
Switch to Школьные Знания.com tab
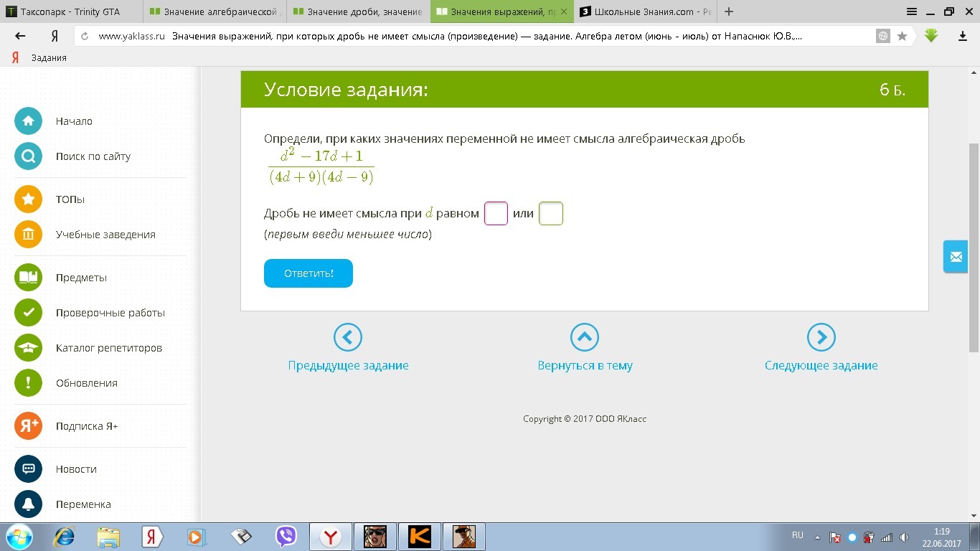pos(646,11)
